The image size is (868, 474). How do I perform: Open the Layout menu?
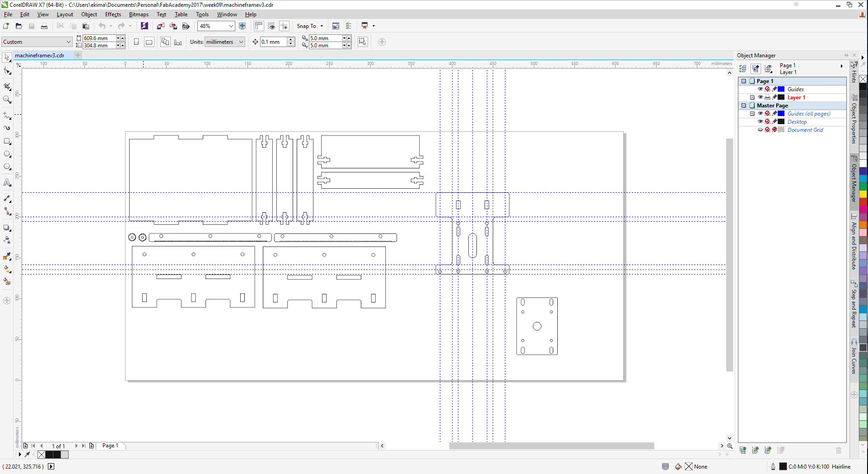coord(65,14)
